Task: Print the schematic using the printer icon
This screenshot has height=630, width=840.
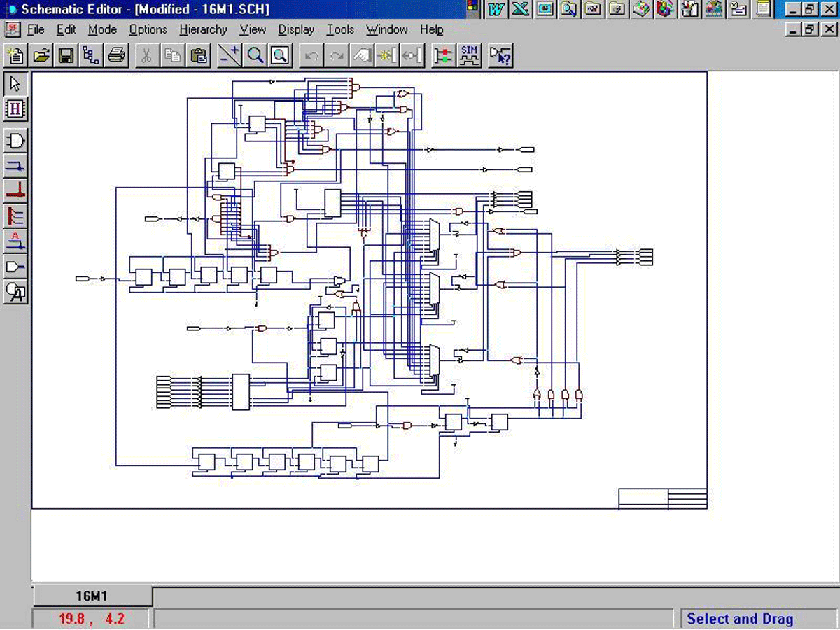Action: tap(116, 55)
